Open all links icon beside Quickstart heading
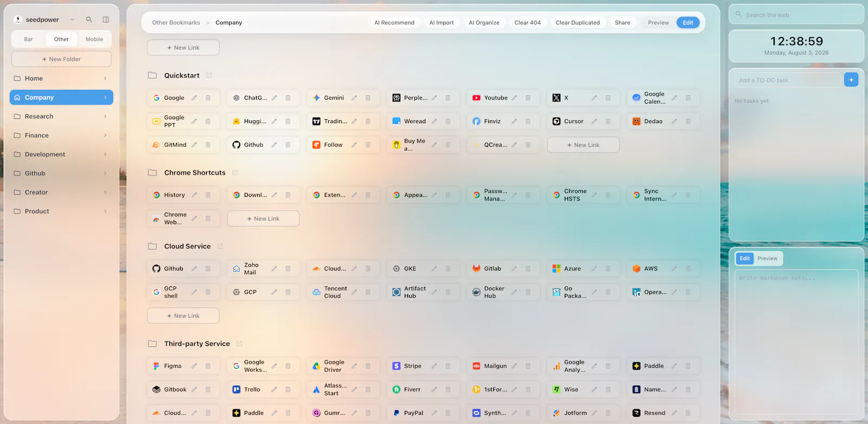The width and height of the screenshot is (868, 424). (x=209, y=75)
